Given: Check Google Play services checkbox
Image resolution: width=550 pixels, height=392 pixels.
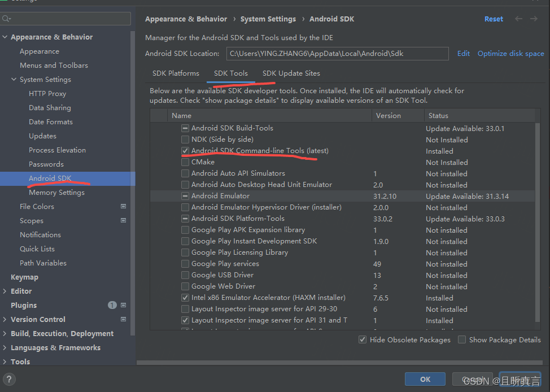Looking at the screenshot, I should point(185,264).
